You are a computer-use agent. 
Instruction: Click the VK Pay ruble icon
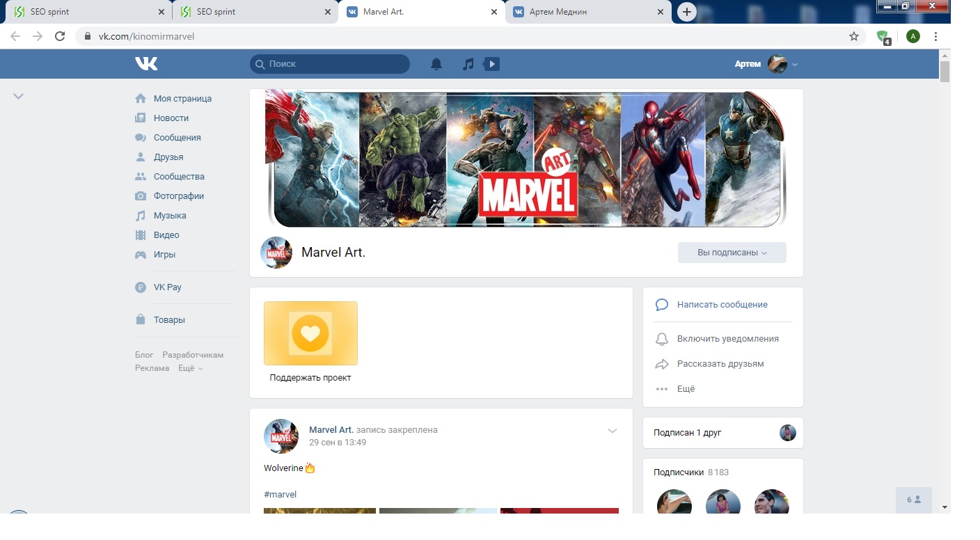[141, 287]
